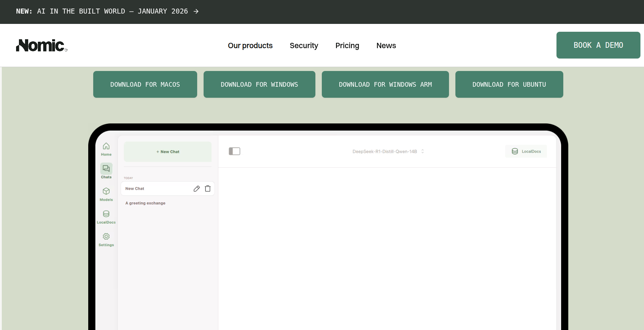Select the 'A greeting exchange' chat
The image size is (644, 330).
coord(145,203)
